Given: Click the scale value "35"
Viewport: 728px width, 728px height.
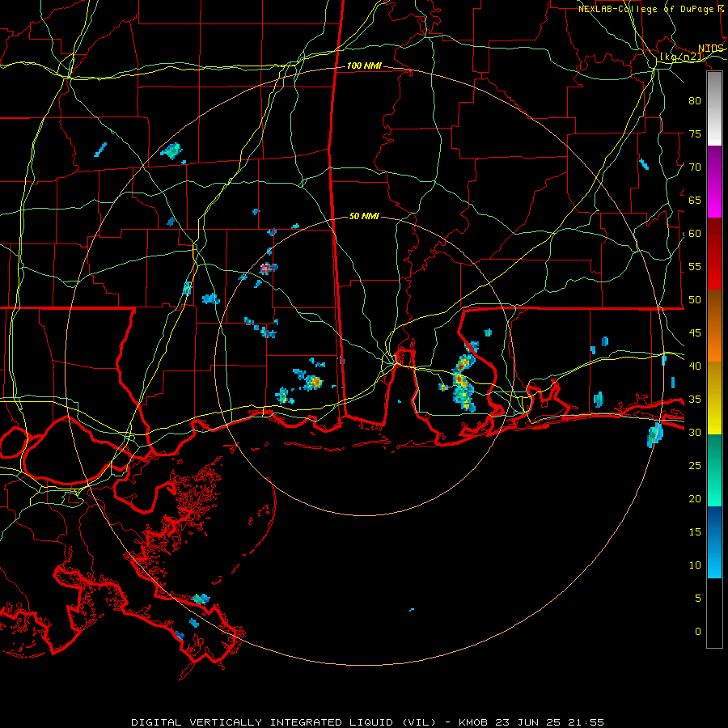Looking at the screenshot, I should [x=695, y=400].
